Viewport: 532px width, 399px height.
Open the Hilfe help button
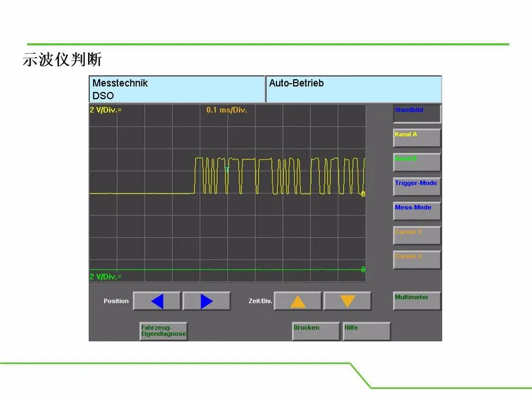[x=367, y=331]
